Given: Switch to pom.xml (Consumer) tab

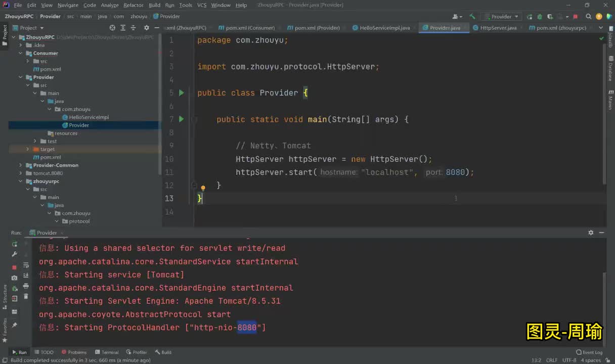Looking at the screenshot, I should click(247, 28).
